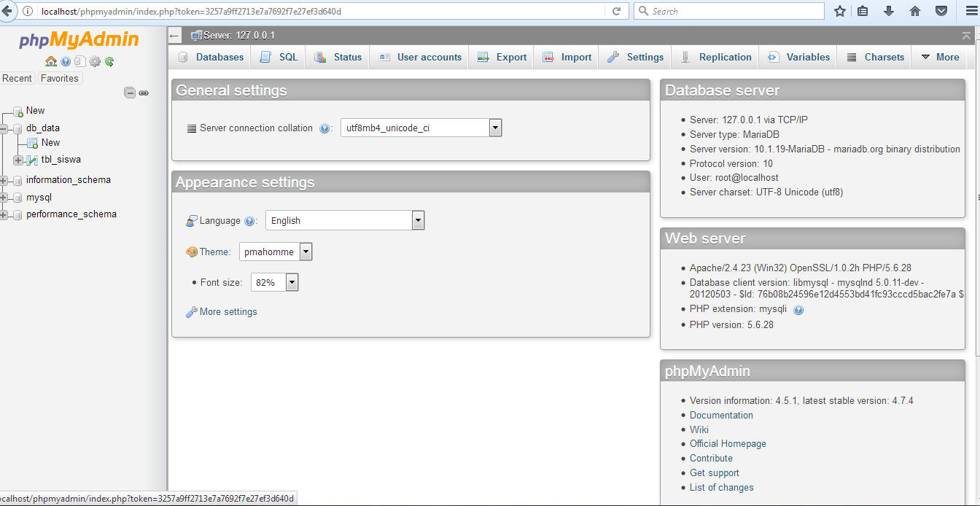Open the Contribute link
This screenshot has height=506, width=980.
(x=711, y=459)
